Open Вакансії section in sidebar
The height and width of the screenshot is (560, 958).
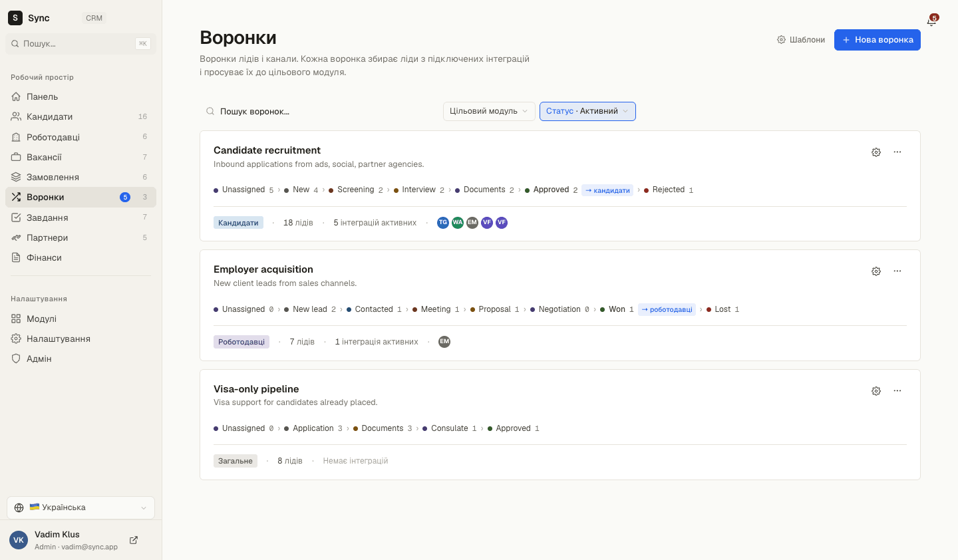[80, 158]
